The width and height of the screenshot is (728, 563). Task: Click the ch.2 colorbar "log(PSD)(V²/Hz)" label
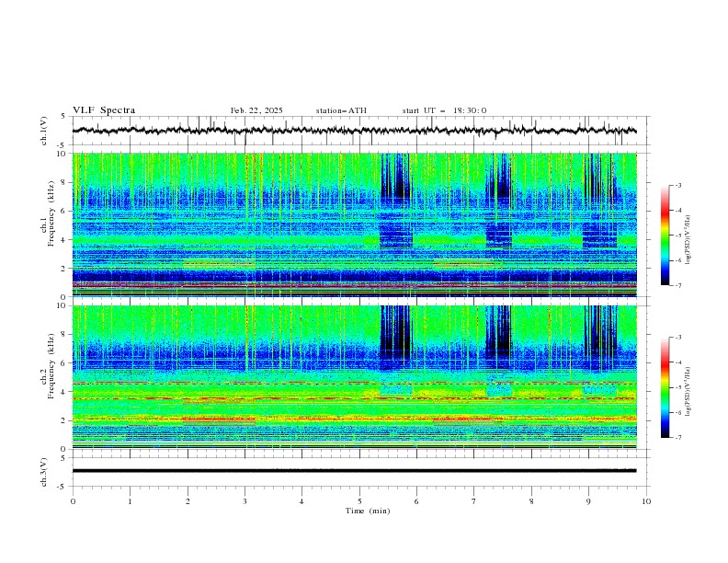[x=688, y=392]
